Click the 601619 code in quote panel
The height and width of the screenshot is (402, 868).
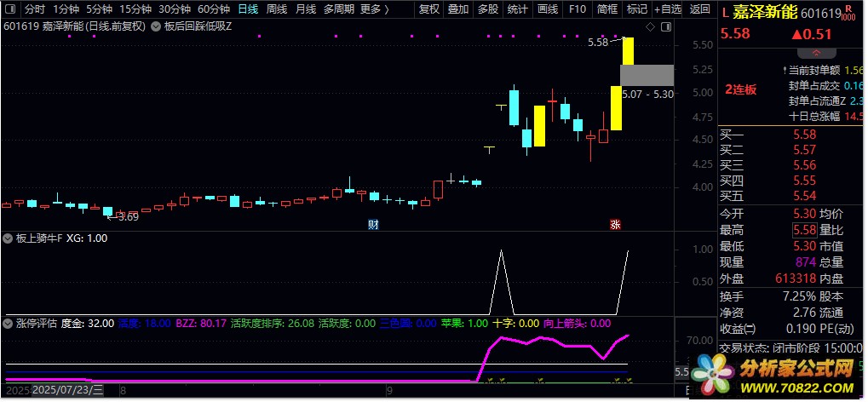[821, 13]
